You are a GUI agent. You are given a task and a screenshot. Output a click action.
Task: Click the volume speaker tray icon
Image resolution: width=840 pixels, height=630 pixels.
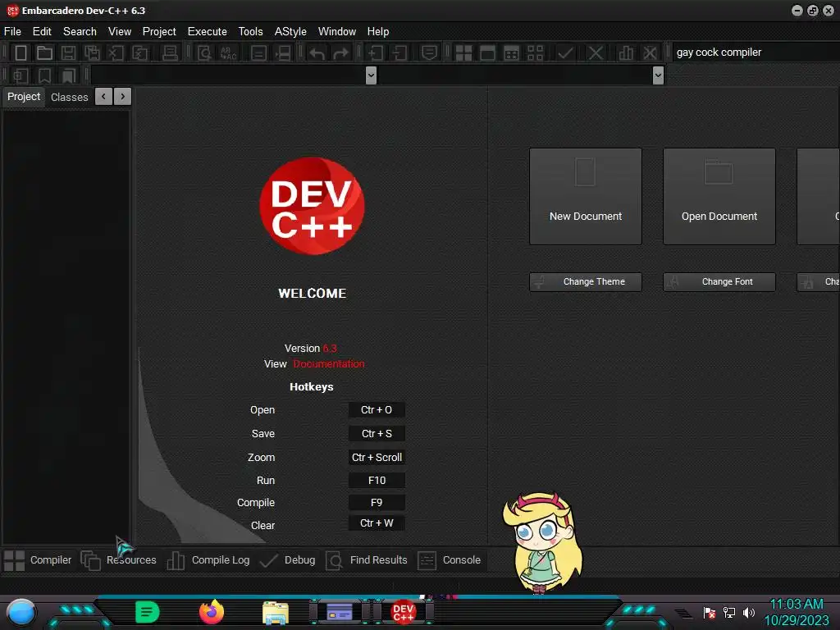(748, 612)
